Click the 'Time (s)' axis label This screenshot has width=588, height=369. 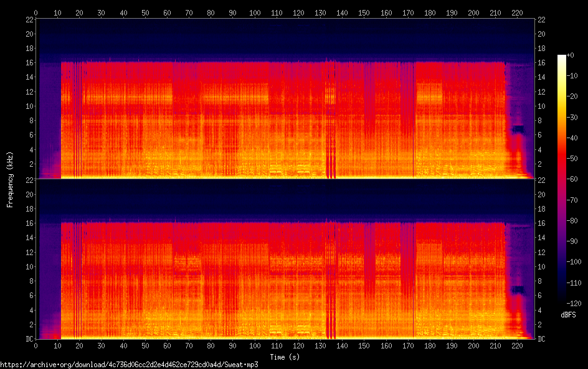coord(285,357)
